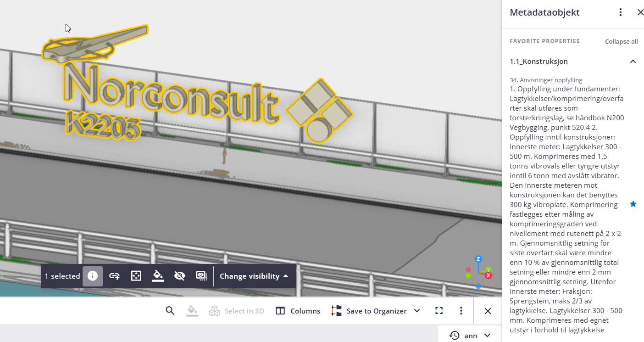The image size is (644, 342).
Task: Toggle the blue favorite star for Anvisninger oppfylling
Action: click(633, 204)
